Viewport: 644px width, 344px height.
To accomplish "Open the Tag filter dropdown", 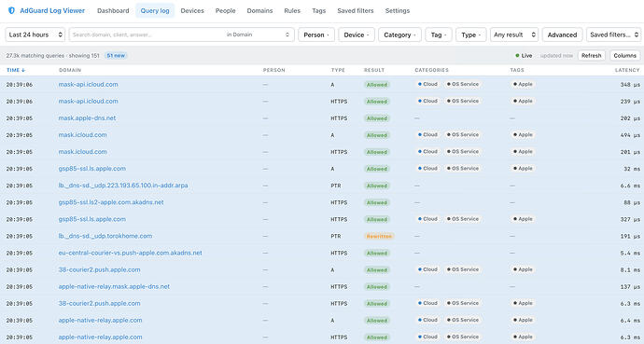I will 439,34.
